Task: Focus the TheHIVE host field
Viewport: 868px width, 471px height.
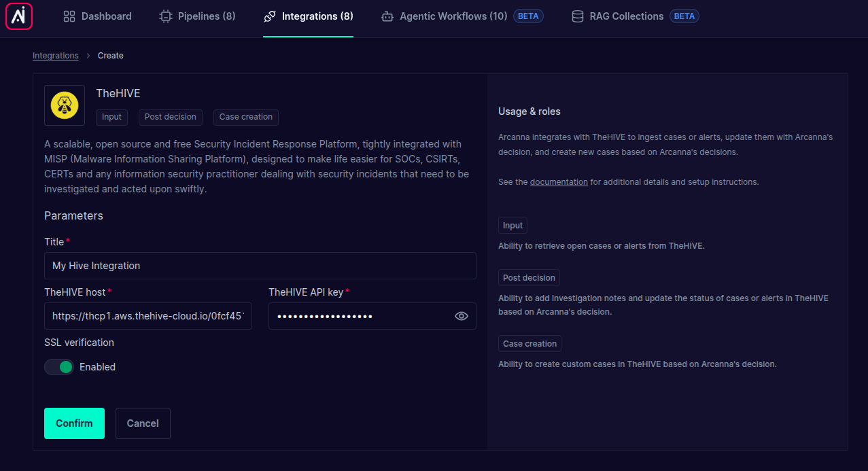Action: click(x=148, y=316)
